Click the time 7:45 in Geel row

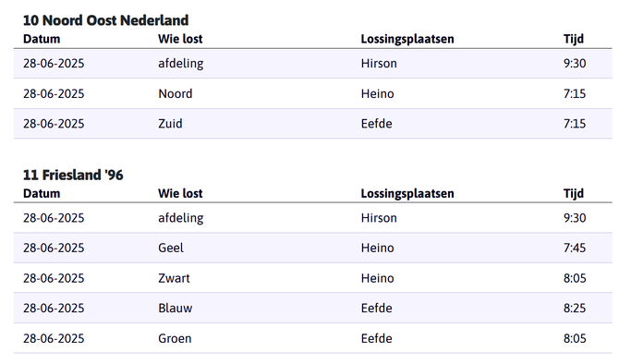pyautogui.click(x=575, y=248)
